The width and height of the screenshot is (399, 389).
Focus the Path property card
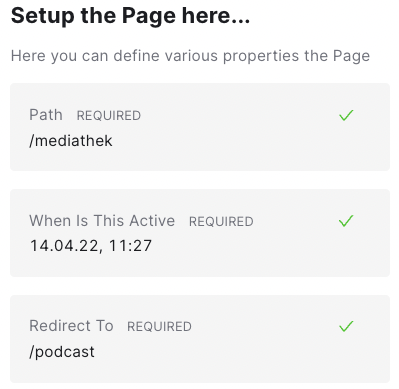pyautogui.click(x=200, y=127)
